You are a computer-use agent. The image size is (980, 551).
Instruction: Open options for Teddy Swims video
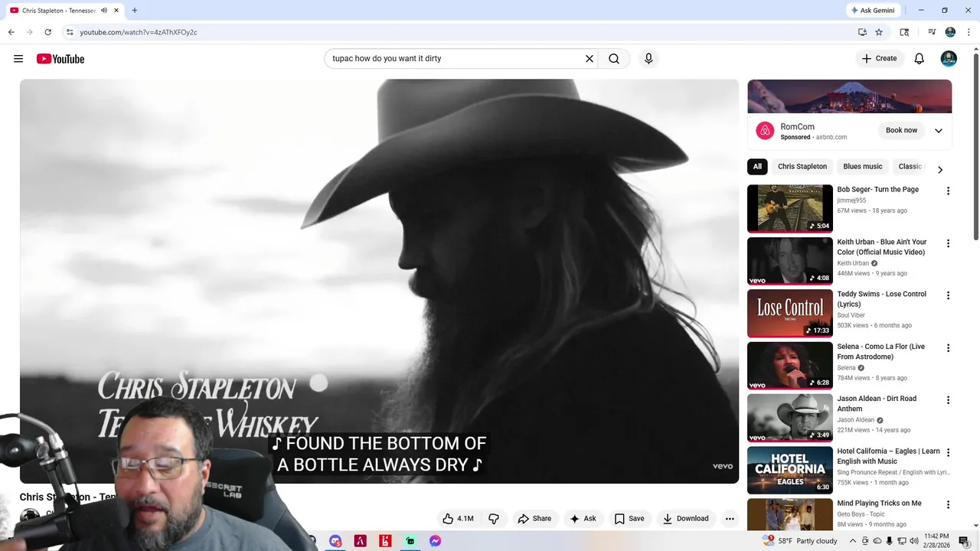coord(948,295)
